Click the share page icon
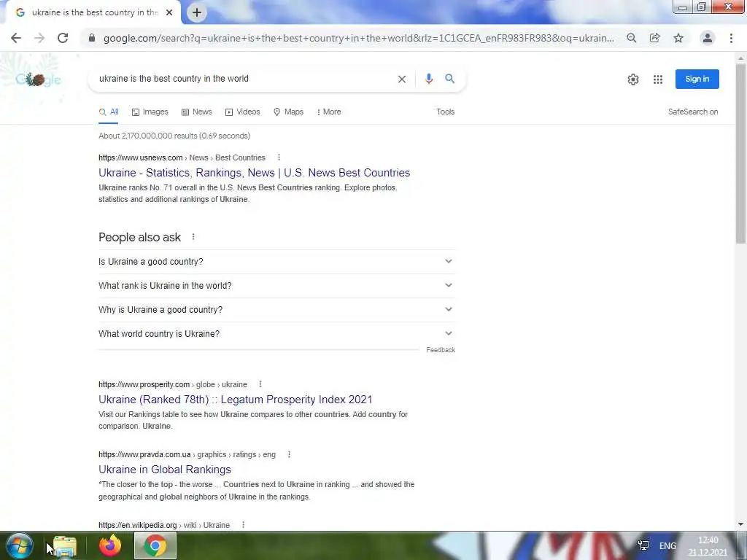Image resolution: width=747 pixels, height=560 pixels. click(654, 38)
